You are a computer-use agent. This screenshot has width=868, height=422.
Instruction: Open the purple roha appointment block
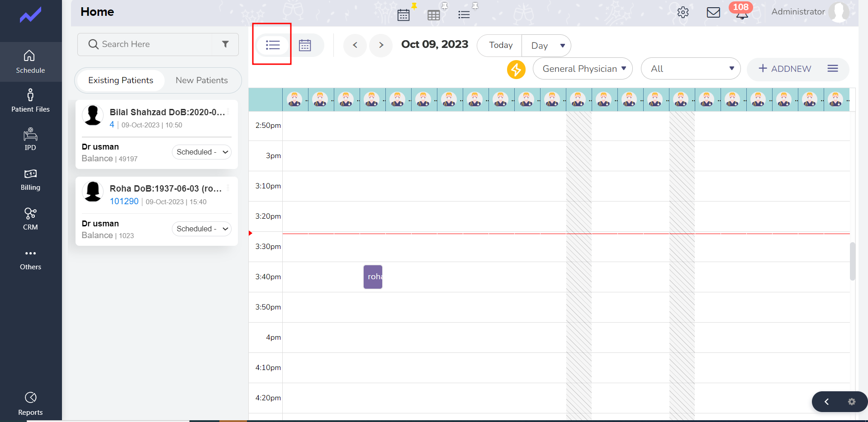tap(373, 277)
